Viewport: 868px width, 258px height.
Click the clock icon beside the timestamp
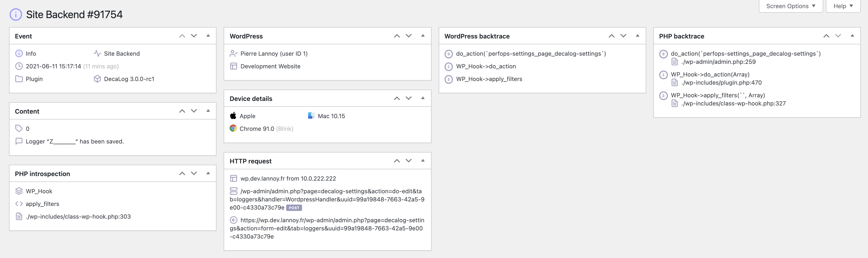point(19,66)
